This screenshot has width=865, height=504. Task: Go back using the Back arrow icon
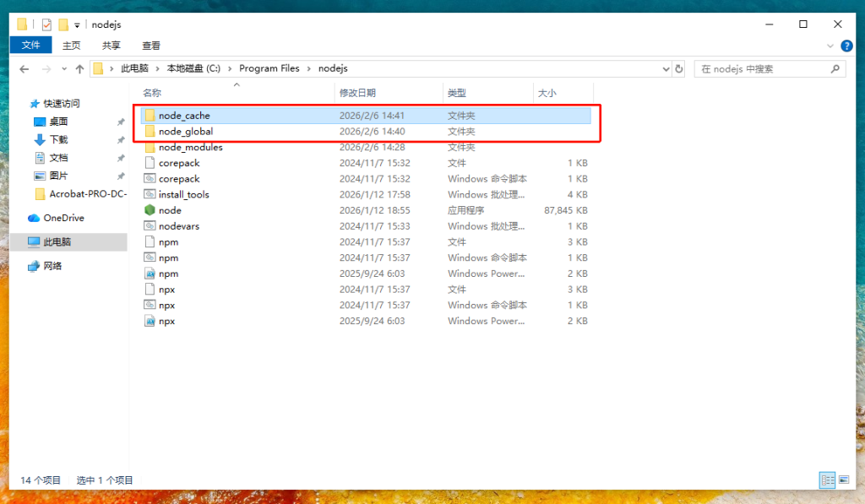point(24,68)
